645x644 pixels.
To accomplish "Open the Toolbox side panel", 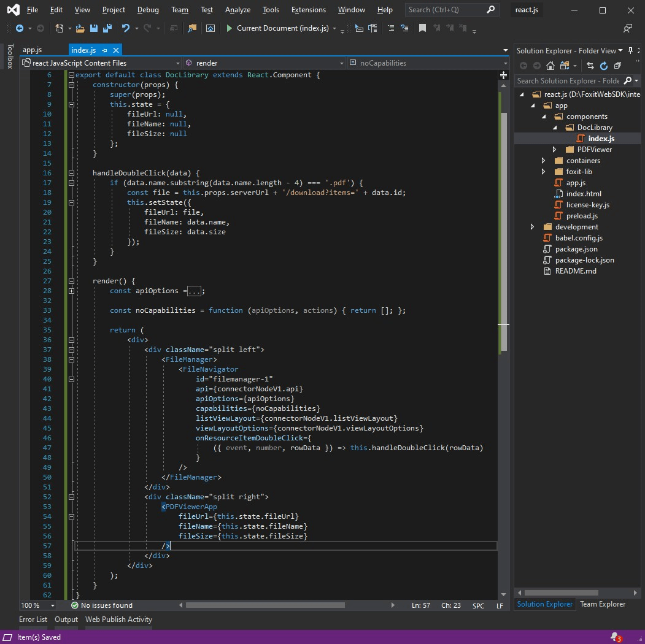I will (10, 56).
